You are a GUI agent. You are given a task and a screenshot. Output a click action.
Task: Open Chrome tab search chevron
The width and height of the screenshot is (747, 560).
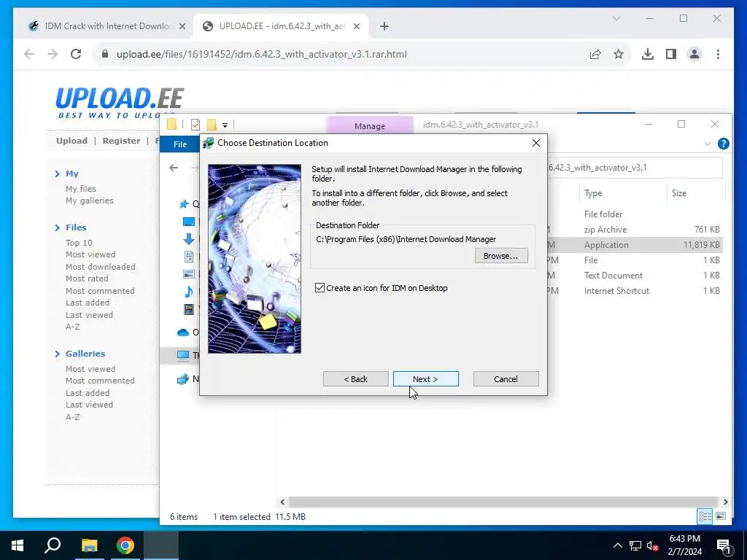[616, 18]
